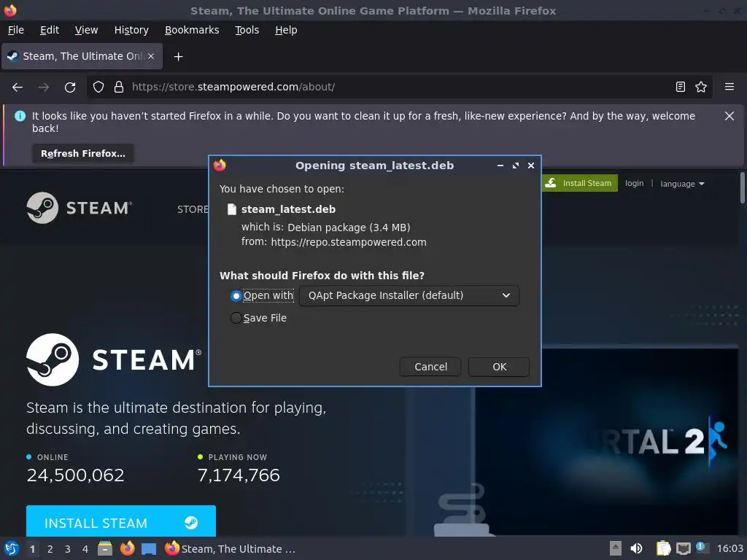The width and height of the screenshot is (747, 560).
Task: Go back to the previous page
Action: tap(18, 87)
